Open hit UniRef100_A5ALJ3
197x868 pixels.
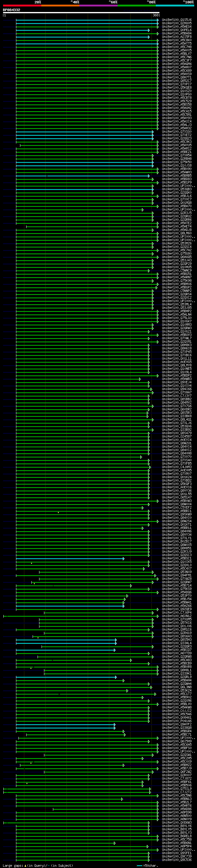click(x=177, y=125)
